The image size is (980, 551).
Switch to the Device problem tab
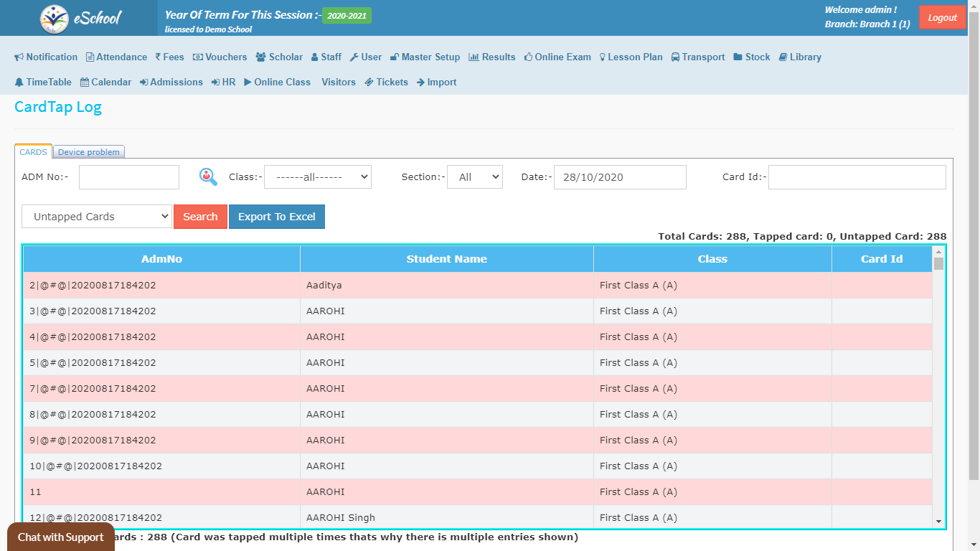[x=89, y=152]
